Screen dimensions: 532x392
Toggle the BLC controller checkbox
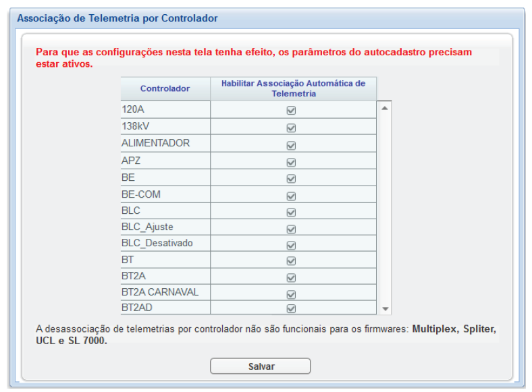point(292,213)
